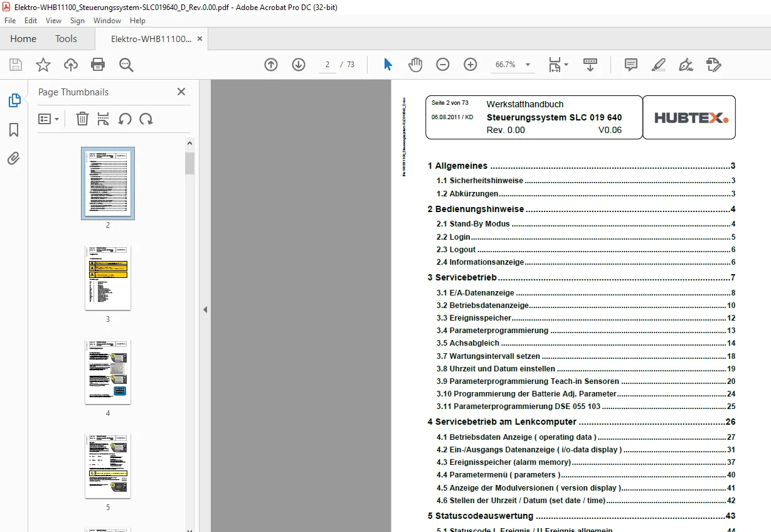Image resolution: width=771 pixels, height=532 pixels.
Task: Open contents entry 5 Statuscodeauswertung
Action: click(x=582, y=516)
